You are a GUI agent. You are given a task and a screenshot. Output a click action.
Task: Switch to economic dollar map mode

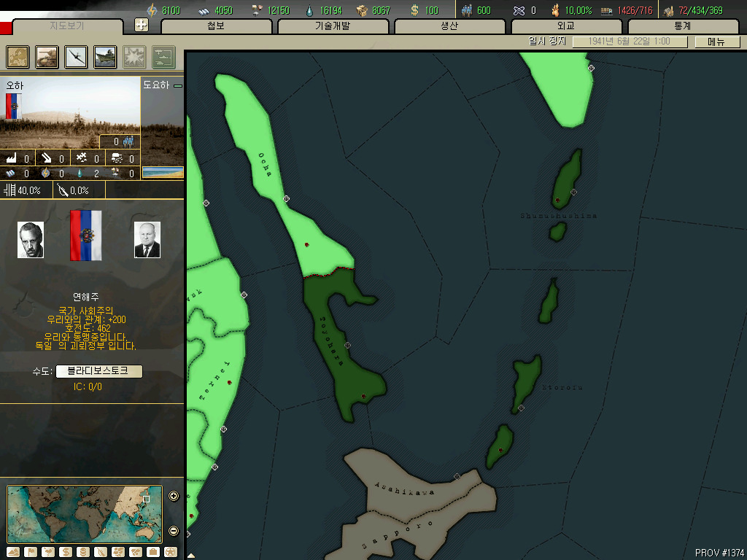66,552
